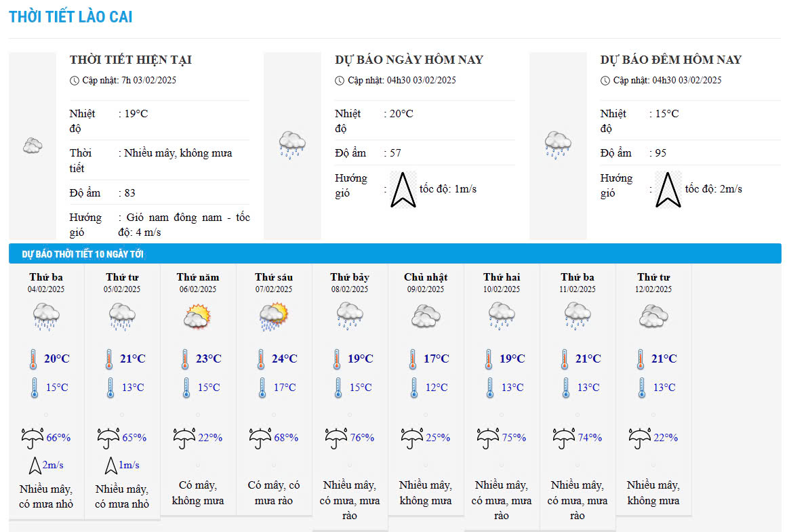Click the 'Có mây, không mưa' description
Image resolution: width=789 pixels, height=532 pixels.
coord(198,493)
